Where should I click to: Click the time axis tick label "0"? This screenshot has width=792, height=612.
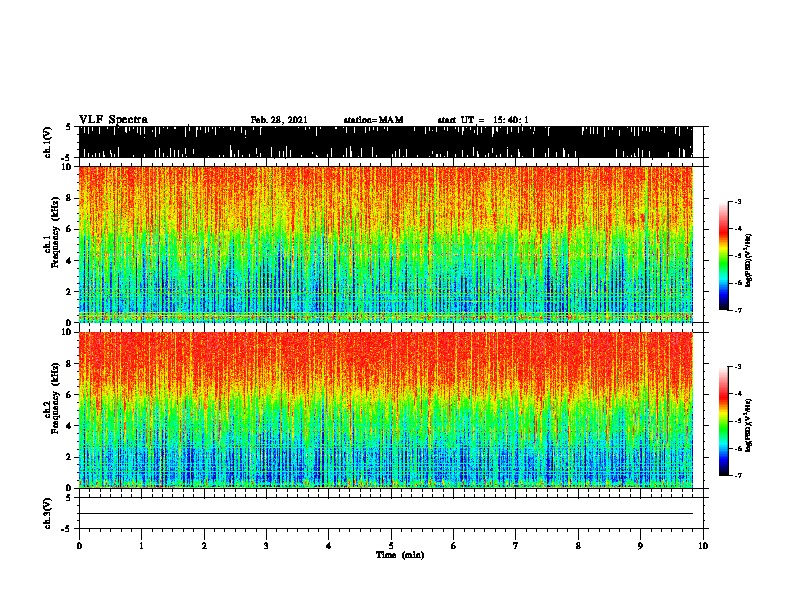79,546
